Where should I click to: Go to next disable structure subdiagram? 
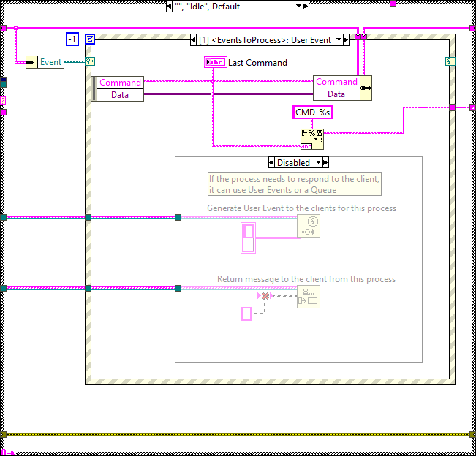point(325,162)
